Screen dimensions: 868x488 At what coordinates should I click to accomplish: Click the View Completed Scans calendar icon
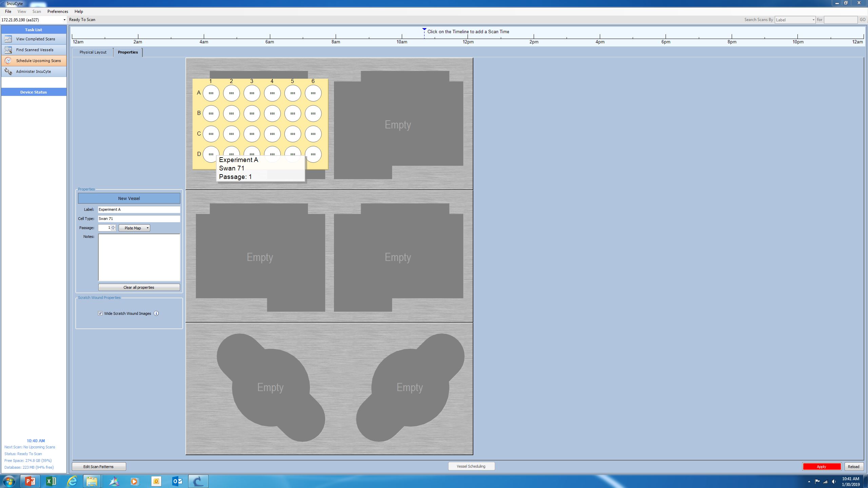click(x=8, y=39)
